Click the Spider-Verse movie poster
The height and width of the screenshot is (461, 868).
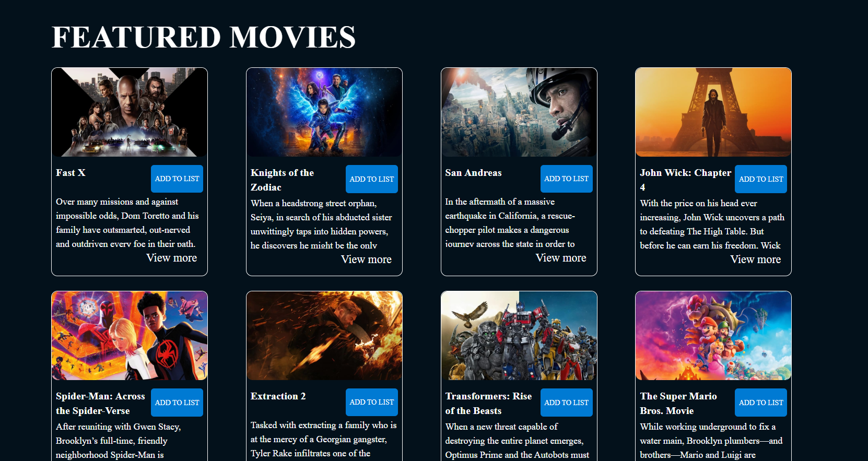pyautogui.click(x=130, y=336)
